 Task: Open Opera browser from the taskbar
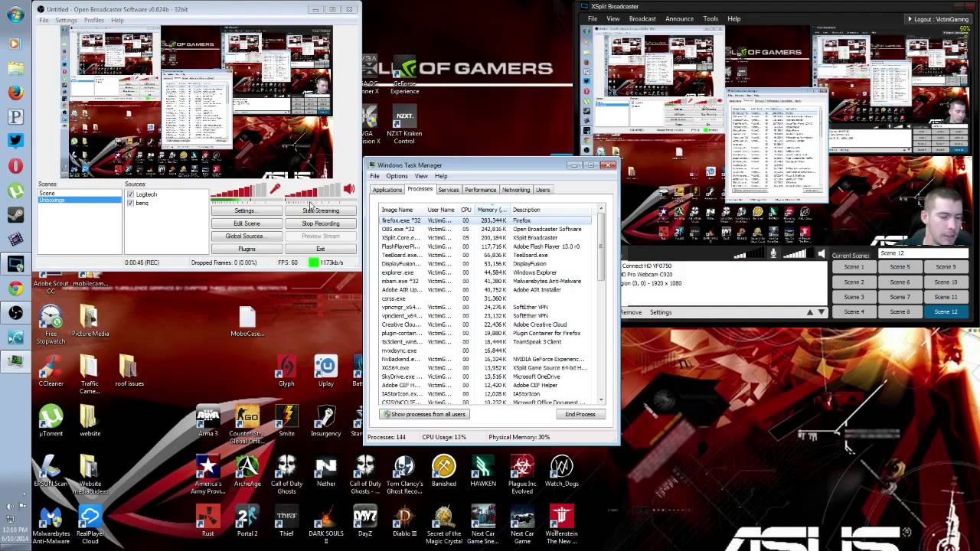(x=15, y=166)
